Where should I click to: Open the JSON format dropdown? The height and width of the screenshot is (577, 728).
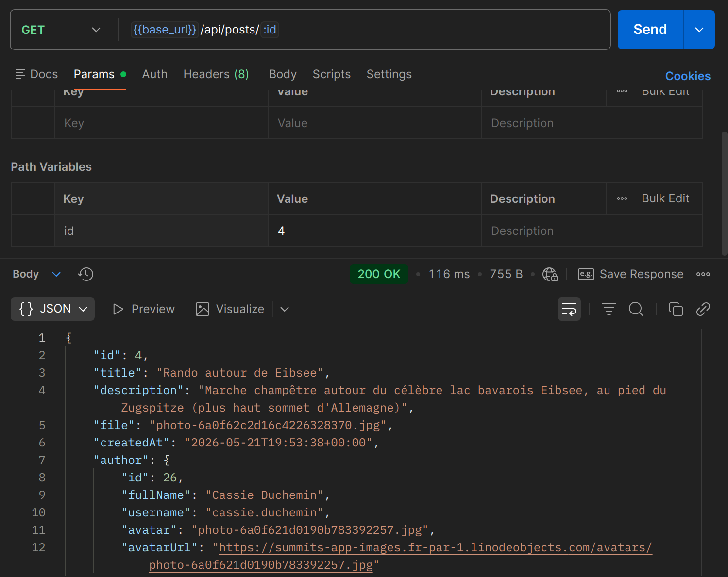52,309
